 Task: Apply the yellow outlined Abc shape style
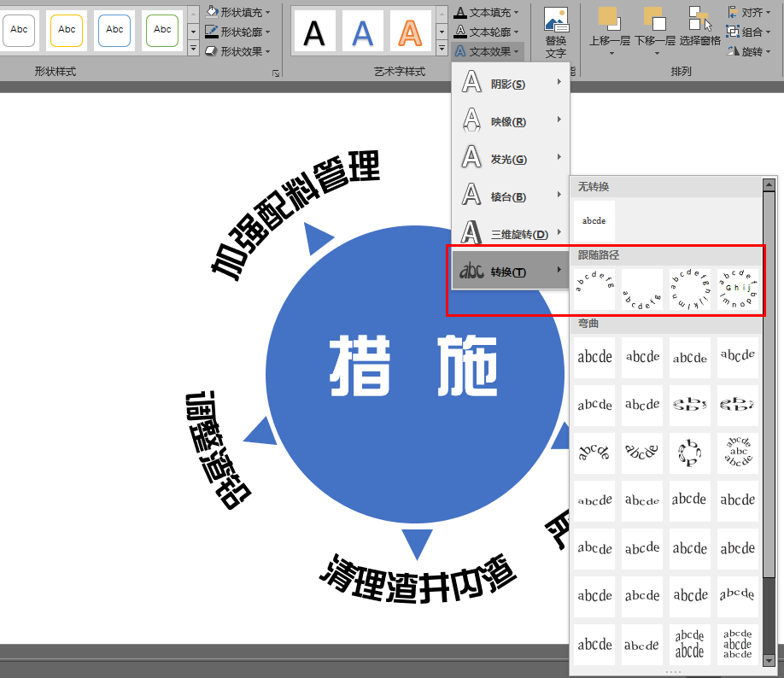pyautogui.click(x=67, y=30)
